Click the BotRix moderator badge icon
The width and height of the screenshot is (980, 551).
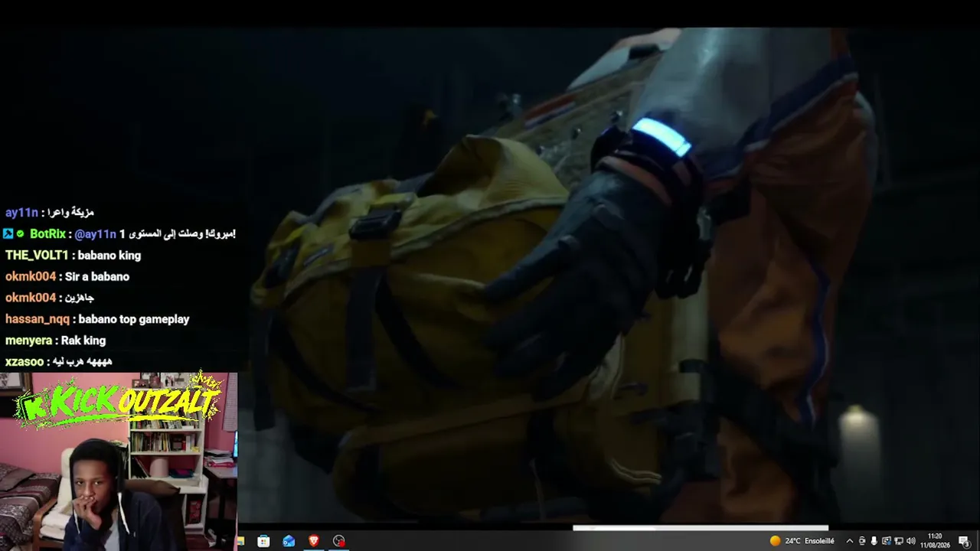pyautogui.click(x=8, y=233)
